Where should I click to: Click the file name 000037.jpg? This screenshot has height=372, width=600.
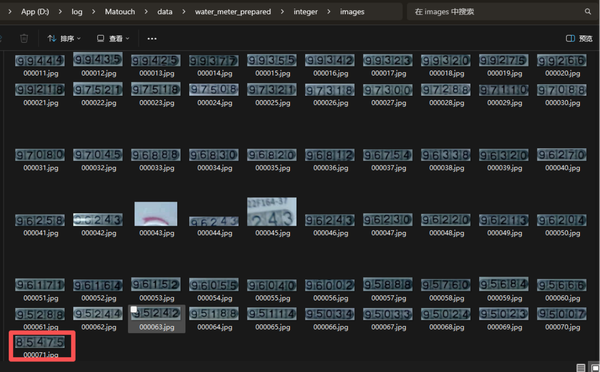[x=388, y=168]
